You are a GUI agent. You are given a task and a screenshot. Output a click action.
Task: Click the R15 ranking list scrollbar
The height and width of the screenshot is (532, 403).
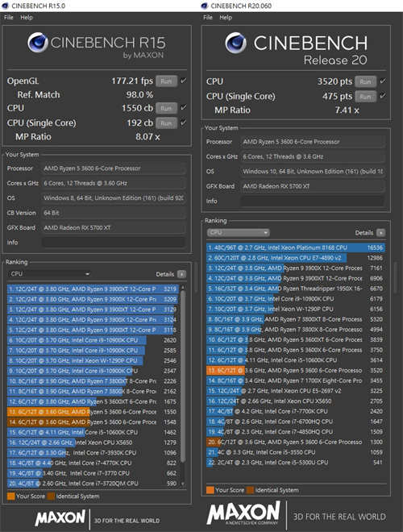click(183, 376)
